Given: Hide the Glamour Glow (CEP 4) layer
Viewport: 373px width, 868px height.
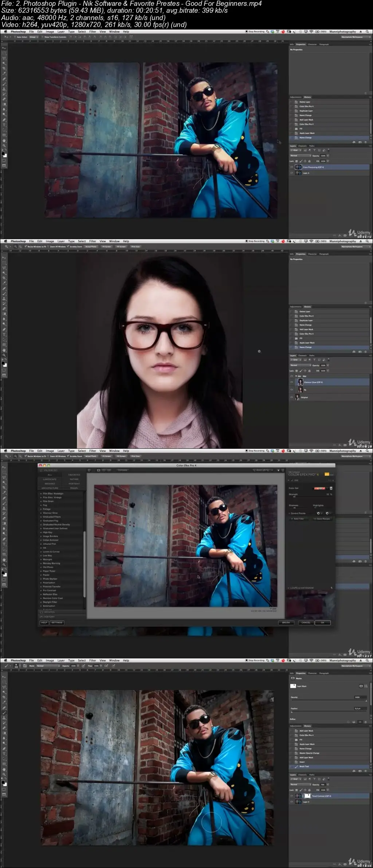Looking at the screenshot, I should point(291,382).
